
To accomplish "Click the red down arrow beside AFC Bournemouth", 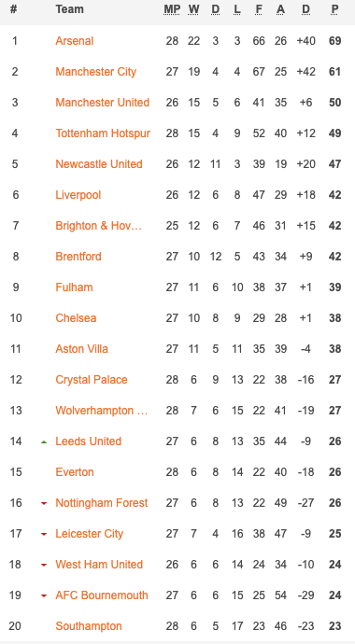I will pyautogui.click(x=44, y=596).
